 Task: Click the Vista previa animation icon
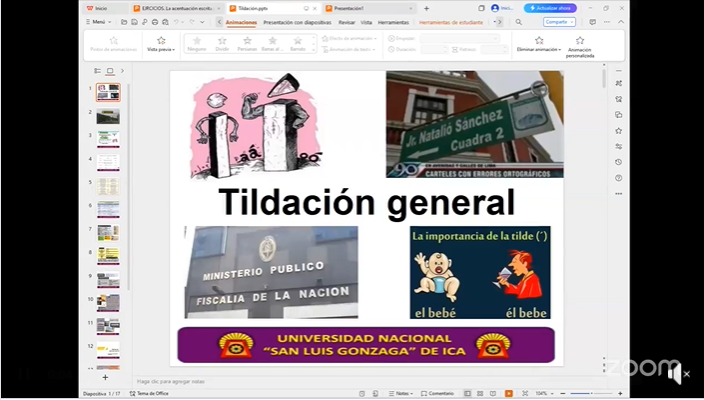161,41
